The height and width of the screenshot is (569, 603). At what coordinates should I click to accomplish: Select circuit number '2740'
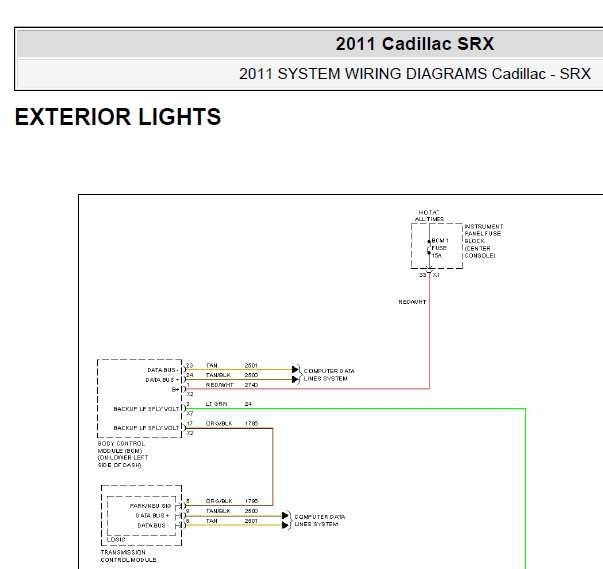(x=251, y=385)
